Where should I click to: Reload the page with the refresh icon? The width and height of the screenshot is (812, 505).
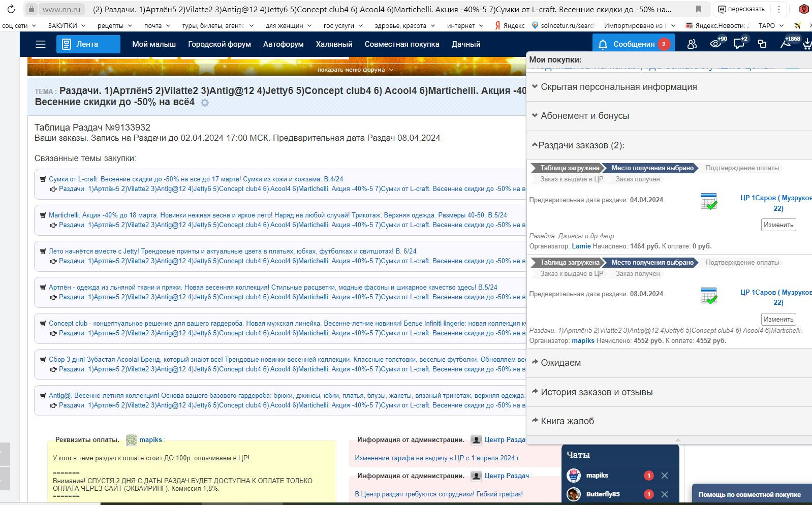click(11, 9)
